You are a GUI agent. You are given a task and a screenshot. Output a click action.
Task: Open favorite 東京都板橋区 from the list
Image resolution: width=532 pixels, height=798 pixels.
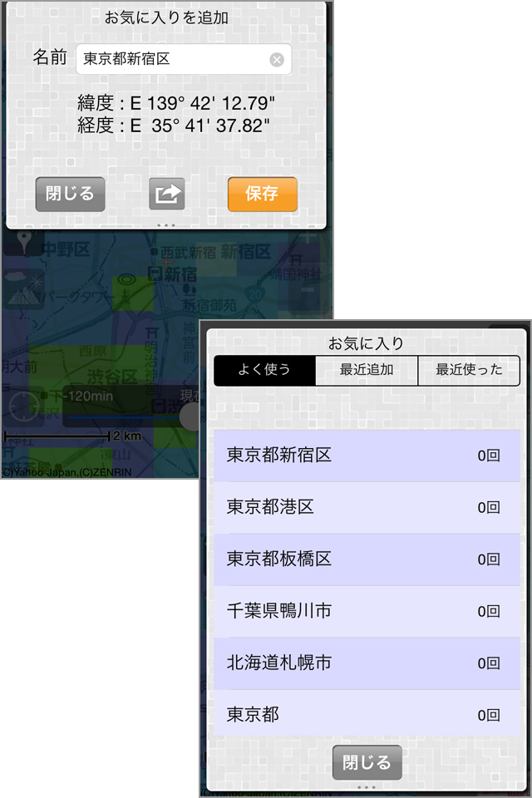coord(367,559)
